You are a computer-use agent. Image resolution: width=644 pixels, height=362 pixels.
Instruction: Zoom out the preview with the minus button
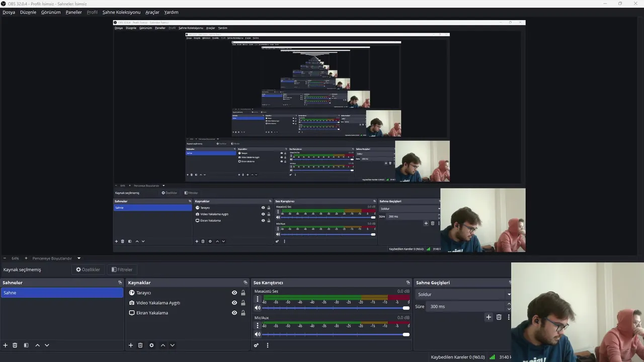coord(5,258)
